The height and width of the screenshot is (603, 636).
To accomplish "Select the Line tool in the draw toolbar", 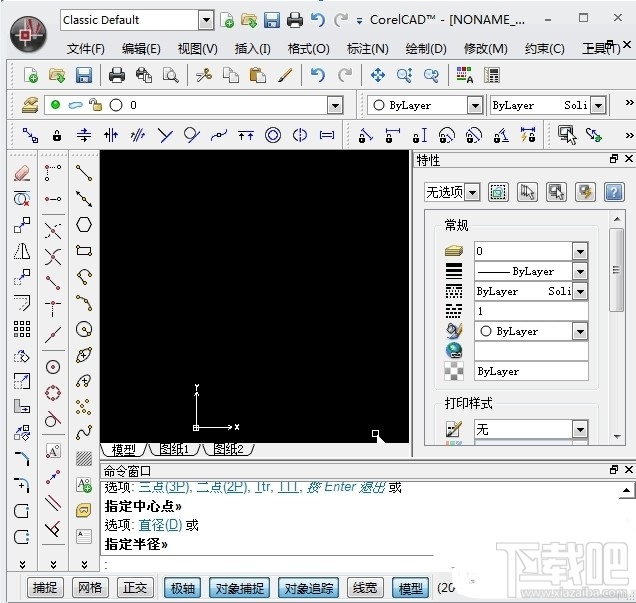I will [84, 173].
